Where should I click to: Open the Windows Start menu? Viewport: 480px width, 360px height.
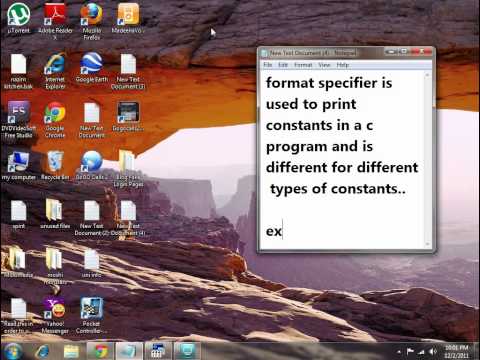13,351
